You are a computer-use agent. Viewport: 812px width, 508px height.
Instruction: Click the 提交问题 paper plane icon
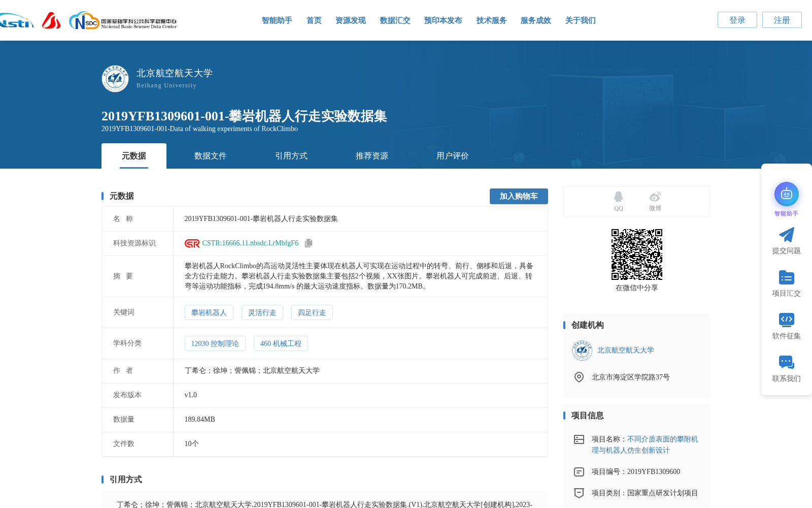(x=787, y=235)
